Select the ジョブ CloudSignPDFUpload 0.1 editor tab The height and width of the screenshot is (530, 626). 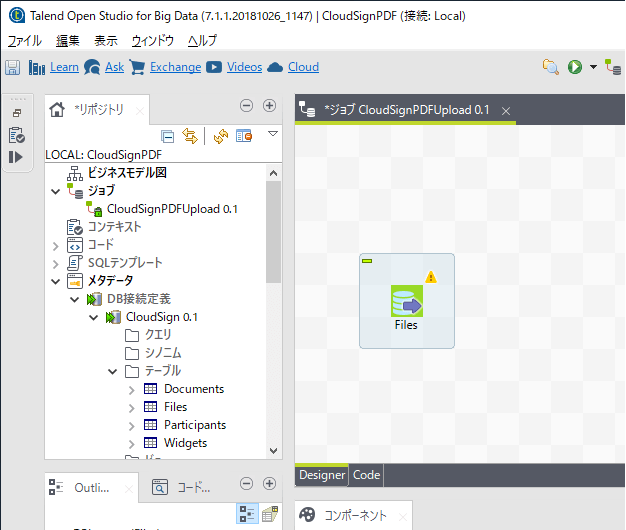406,110
